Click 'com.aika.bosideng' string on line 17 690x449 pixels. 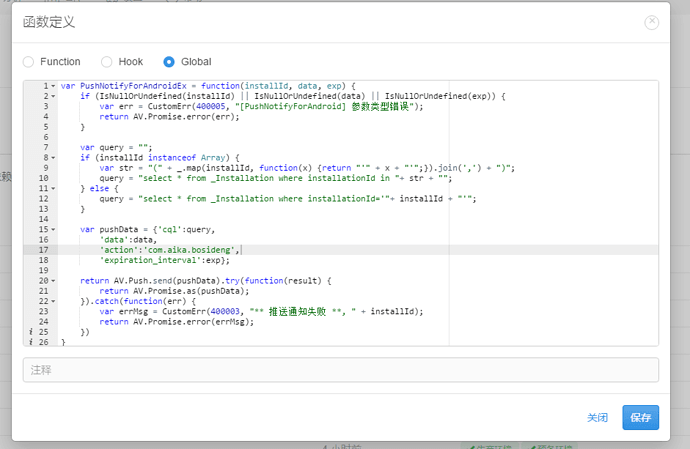pyautogui.click(x=189, y=250)
